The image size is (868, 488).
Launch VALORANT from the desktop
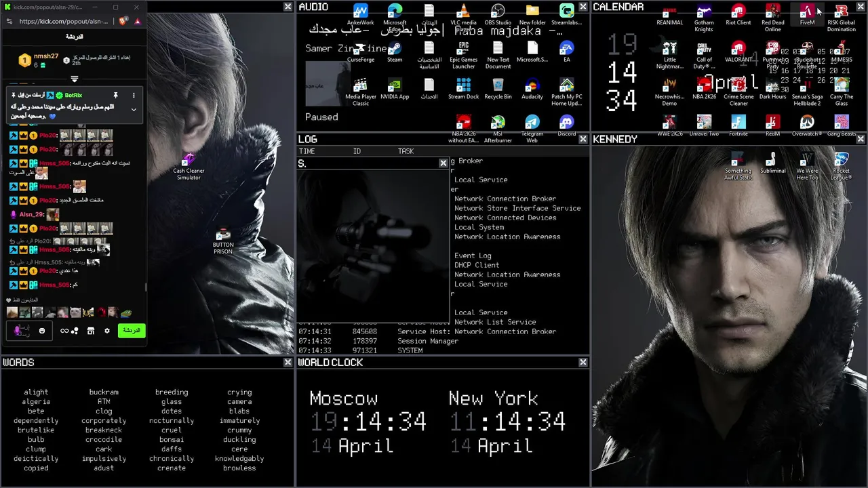738,52
